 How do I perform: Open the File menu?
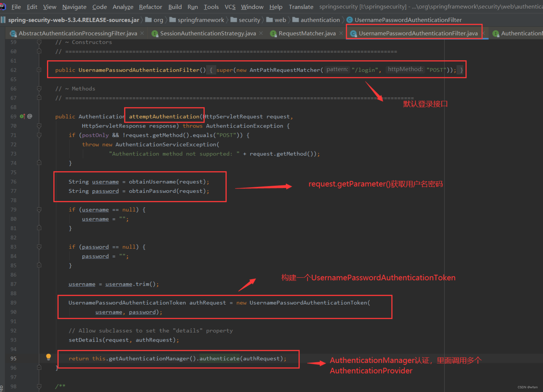pos(16,7)
